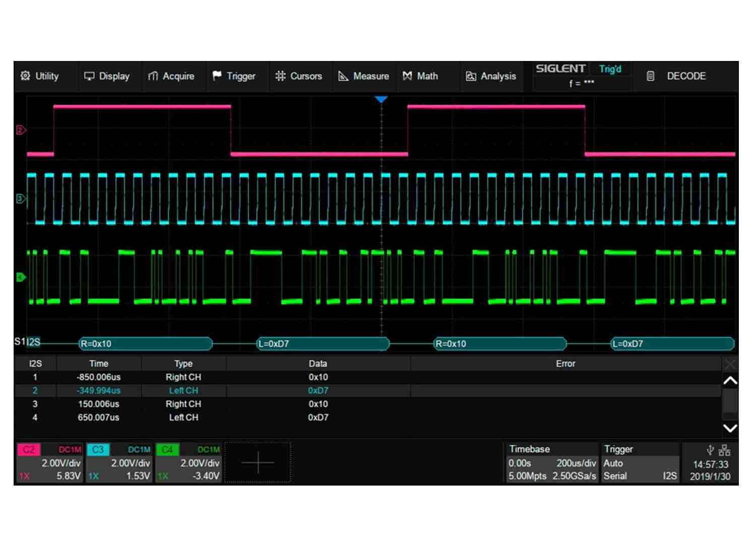
Task: Select the channel 2 pink level marker
Action: pos(21,130)
